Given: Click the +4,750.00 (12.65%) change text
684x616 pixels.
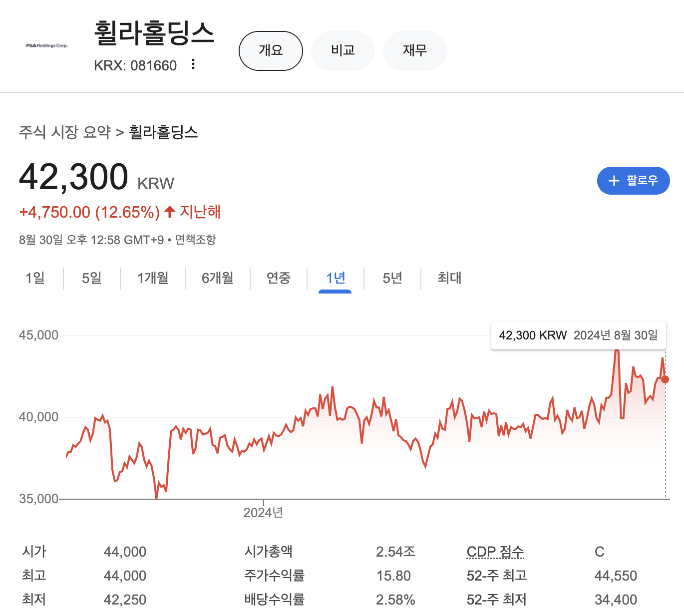Looking at the screenshot, I should (x=89, y=212).
